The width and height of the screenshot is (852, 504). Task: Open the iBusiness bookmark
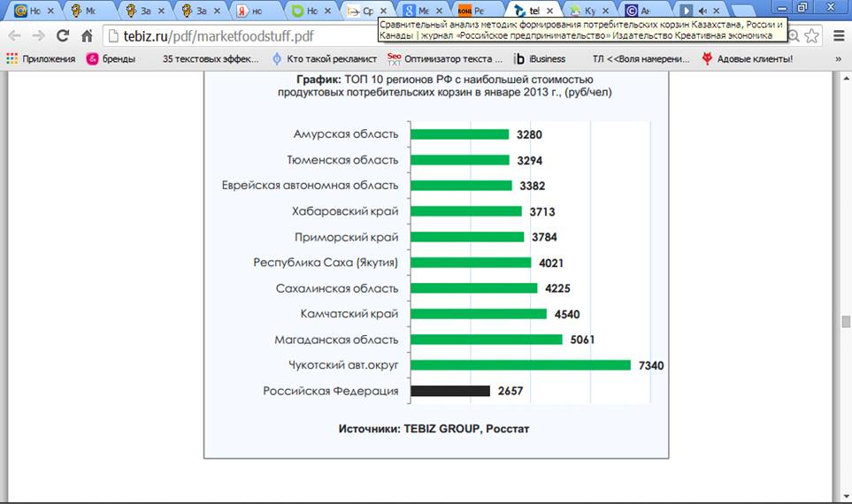tap(540, 58)
